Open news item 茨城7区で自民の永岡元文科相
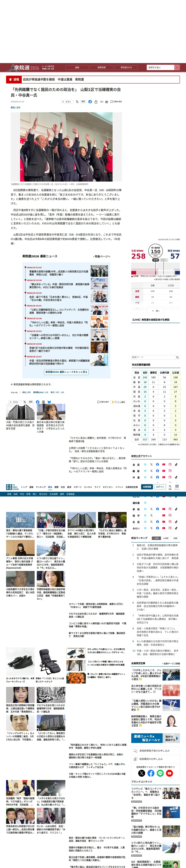 pyautogui.click(x=59, y=349)
